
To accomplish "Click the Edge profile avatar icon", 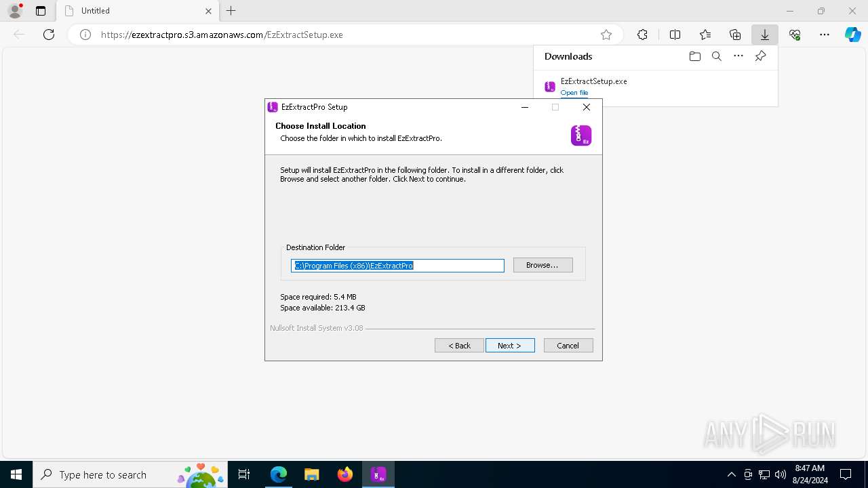I will (x=14, y=11).
